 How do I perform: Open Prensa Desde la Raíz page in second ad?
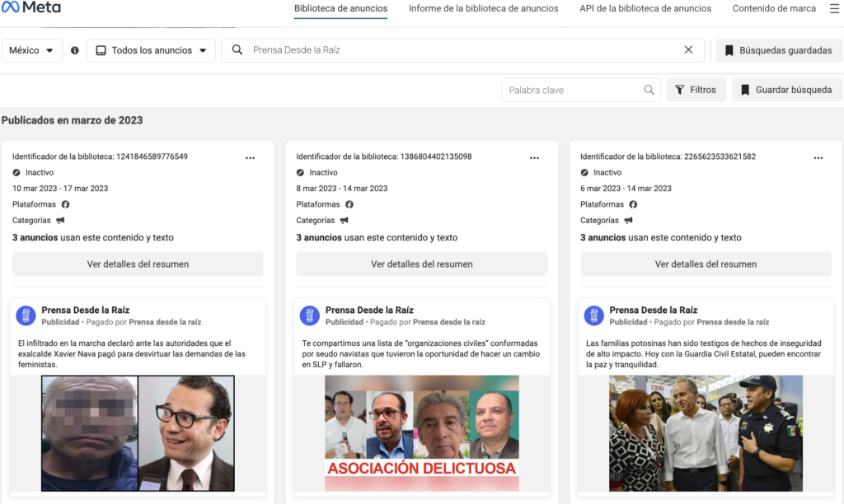[x=369, y=310]
